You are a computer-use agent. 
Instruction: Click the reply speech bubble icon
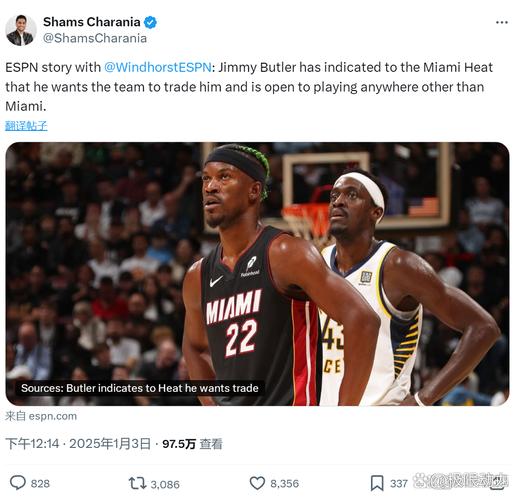click(18, 483)
